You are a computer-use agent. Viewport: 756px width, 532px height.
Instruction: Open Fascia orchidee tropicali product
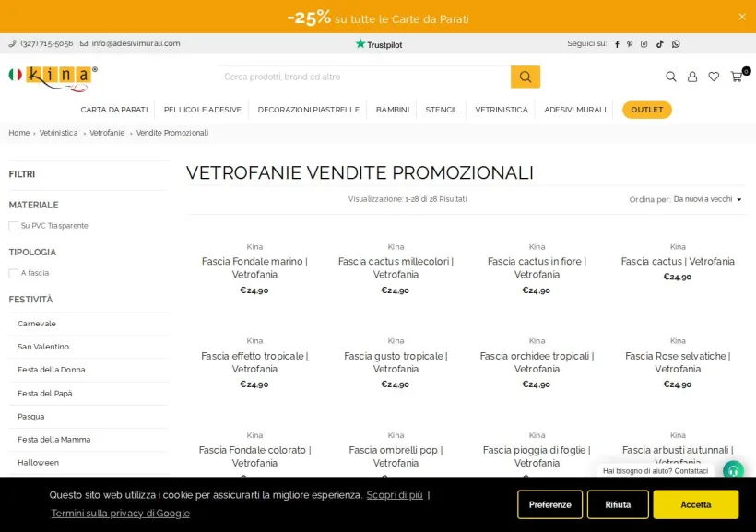pos(537,362)
